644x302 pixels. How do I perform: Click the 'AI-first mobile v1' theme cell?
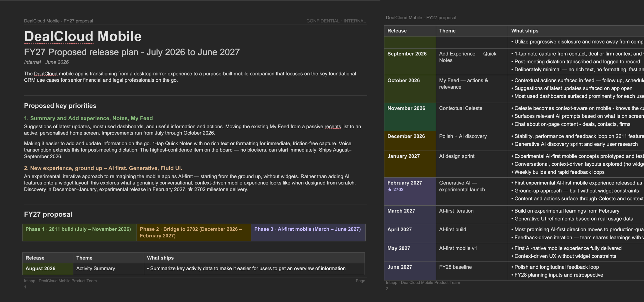click(x=472, y=252)
